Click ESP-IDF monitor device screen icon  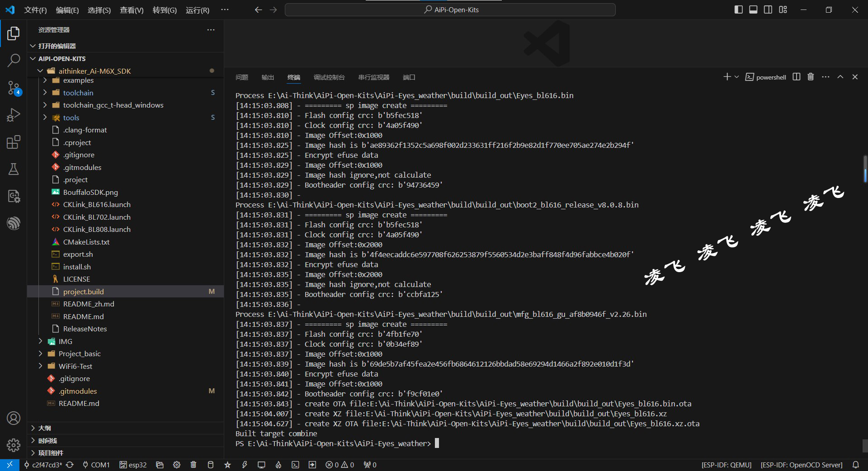click(x=261, y=465)
